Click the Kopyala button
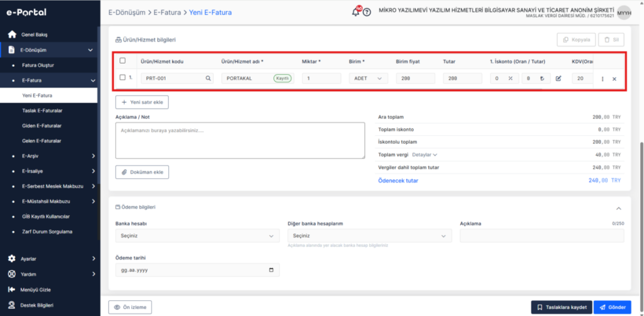Screen dimensions: 644x316 [576, 40]
